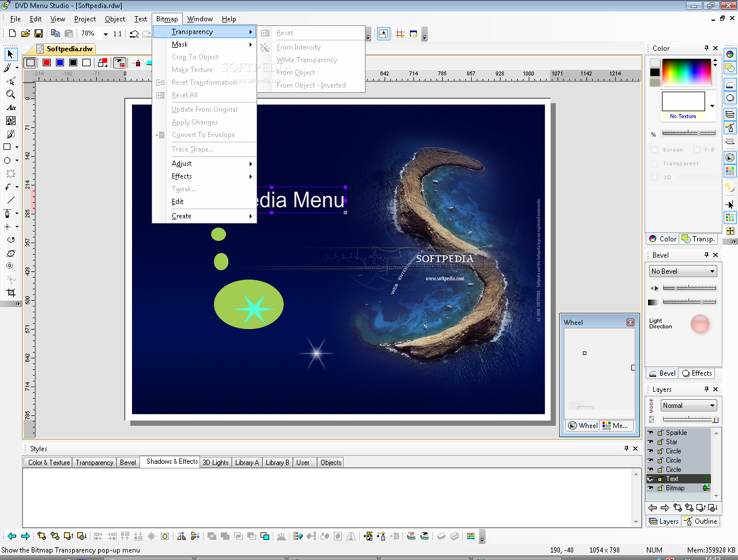Create a new document
Screen dimensions: 738x560
(12, 33)
